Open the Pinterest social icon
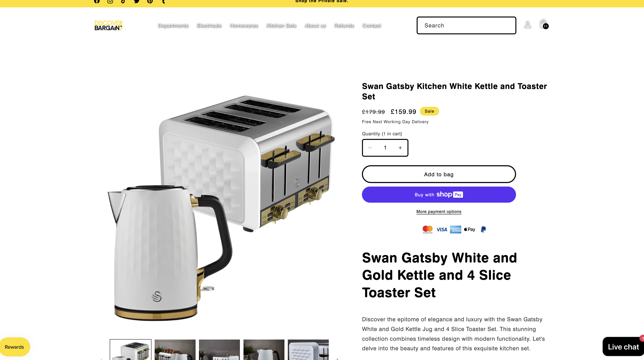The height and width of the screenshot is (360, 644). pos(150,2)
